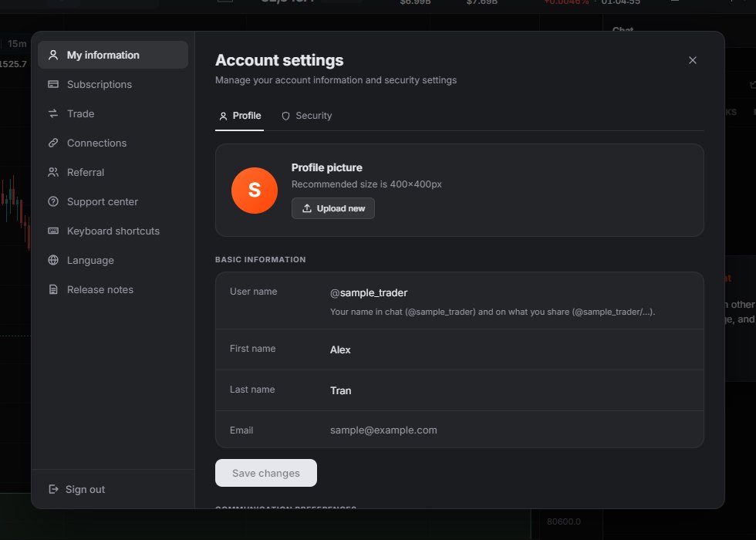756x540 pixels.
Task: Open Connections in the sidebar
Action: [x=113, y=143]
